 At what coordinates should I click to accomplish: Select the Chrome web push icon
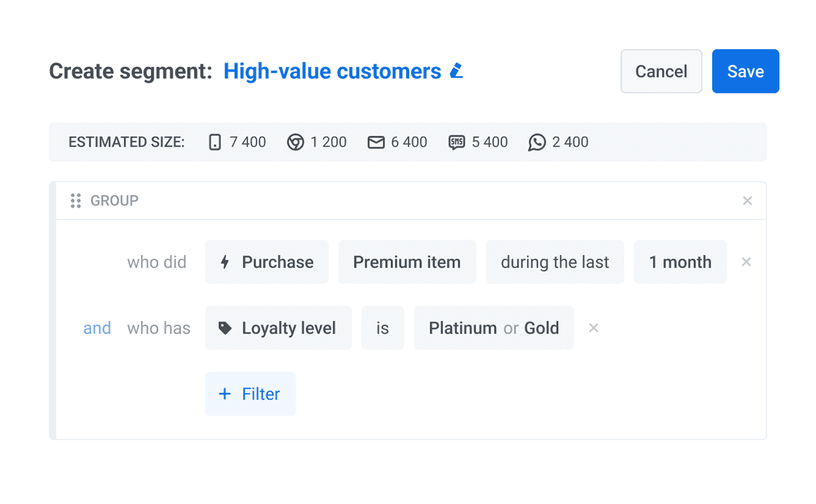(x=295, y=142)
